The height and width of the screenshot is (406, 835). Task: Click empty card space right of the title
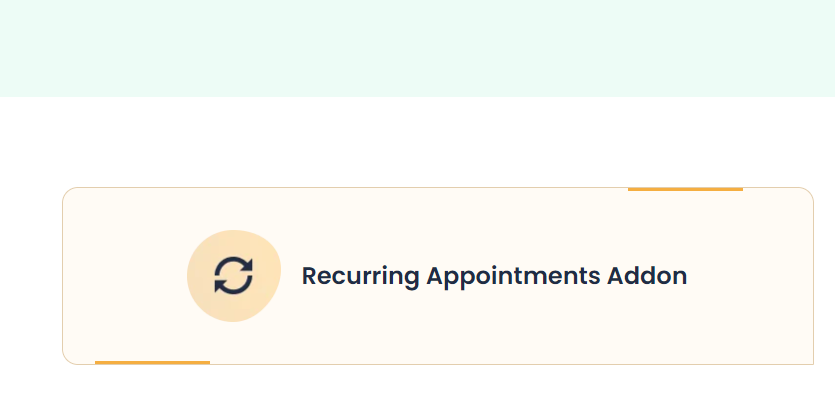point(748,276)
